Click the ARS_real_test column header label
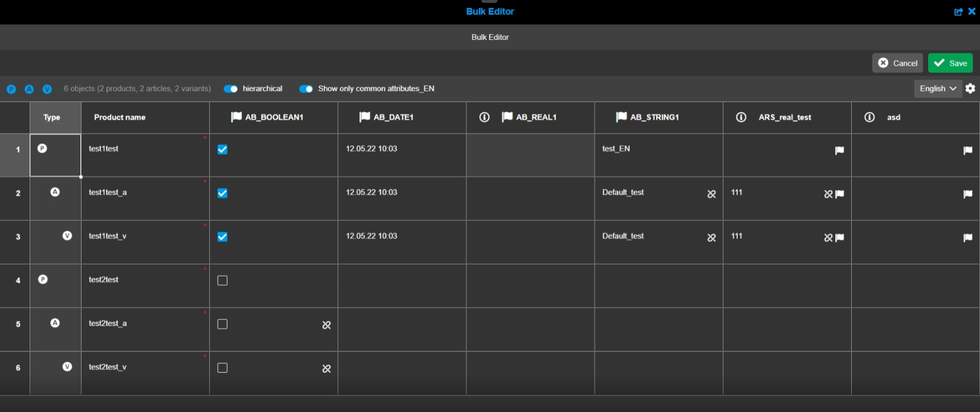The image size is (980, 412). click(785, 117)
